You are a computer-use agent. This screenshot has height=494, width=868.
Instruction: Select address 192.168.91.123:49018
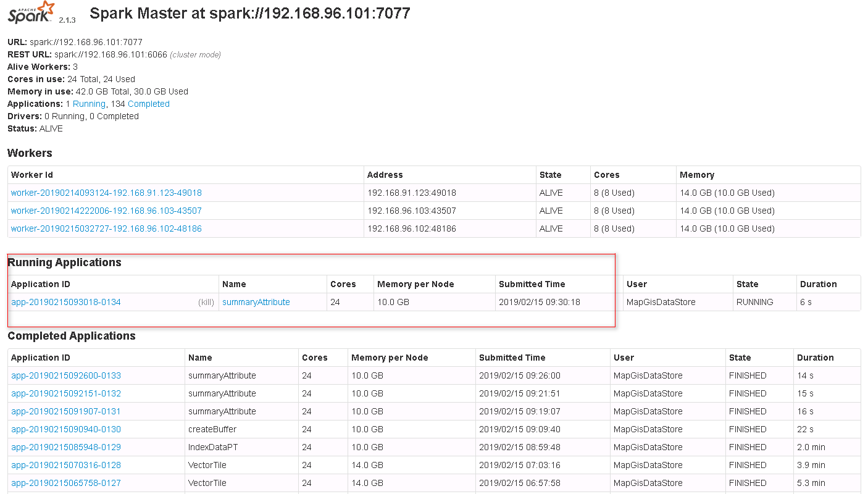[x=412, y=193]
